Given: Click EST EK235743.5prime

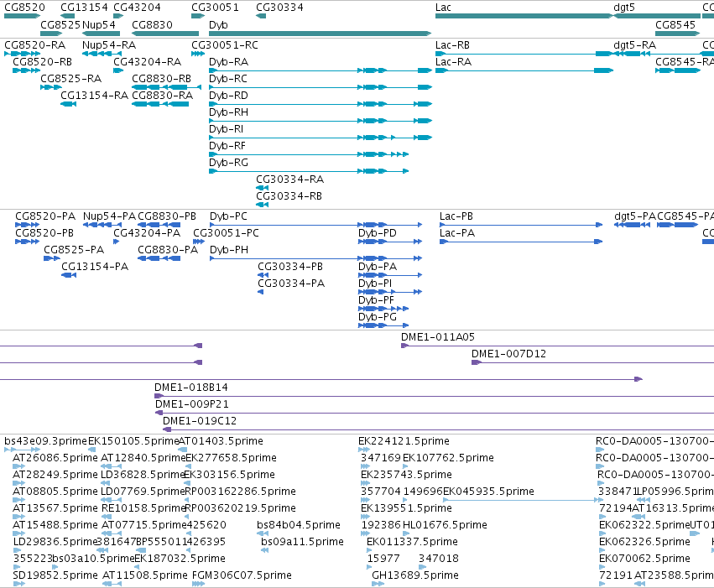Looking at the screenshot, I should click(406, 475).
